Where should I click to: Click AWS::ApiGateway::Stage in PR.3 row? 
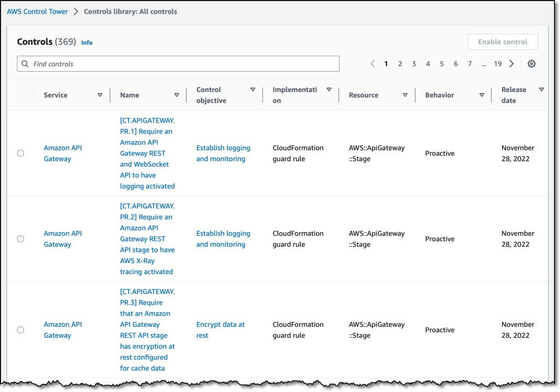click(x=377, y=330)
